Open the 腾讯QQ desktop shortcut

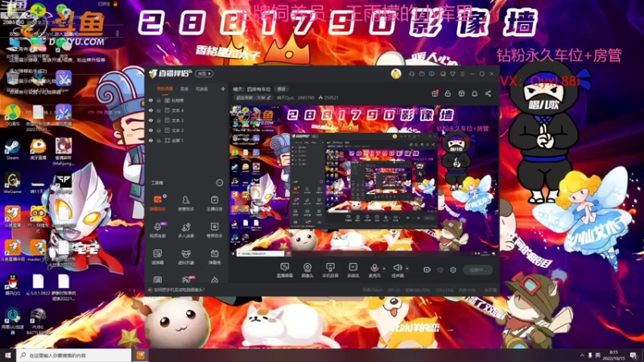[12, 285]
